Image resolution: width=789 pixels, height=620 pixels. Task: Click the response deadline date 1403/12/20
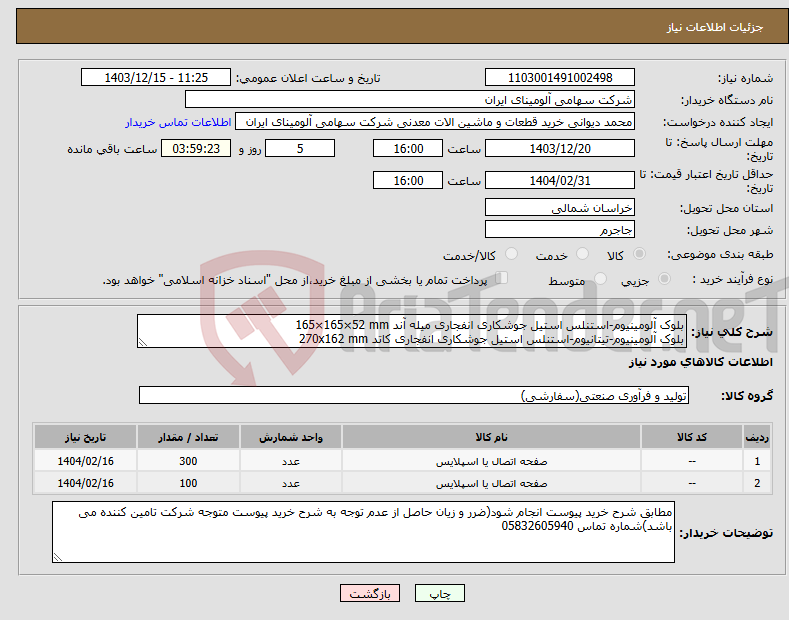(x=560, y=148)
